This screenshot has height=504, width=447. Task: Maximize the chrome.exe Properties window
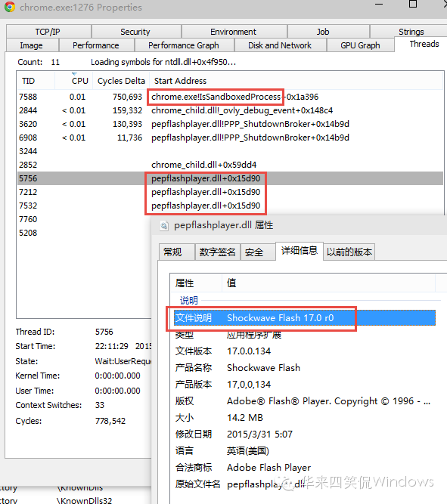[x=413, y=4]
